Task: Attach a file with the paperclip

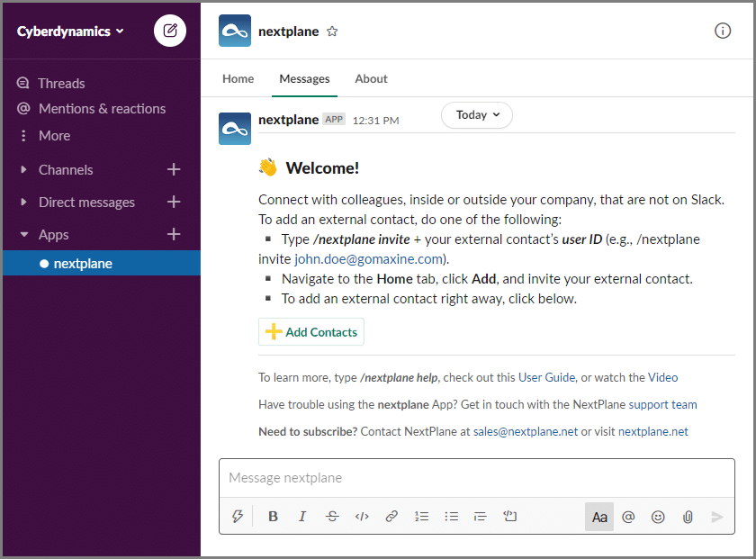Action: click(x=688, y=517)
